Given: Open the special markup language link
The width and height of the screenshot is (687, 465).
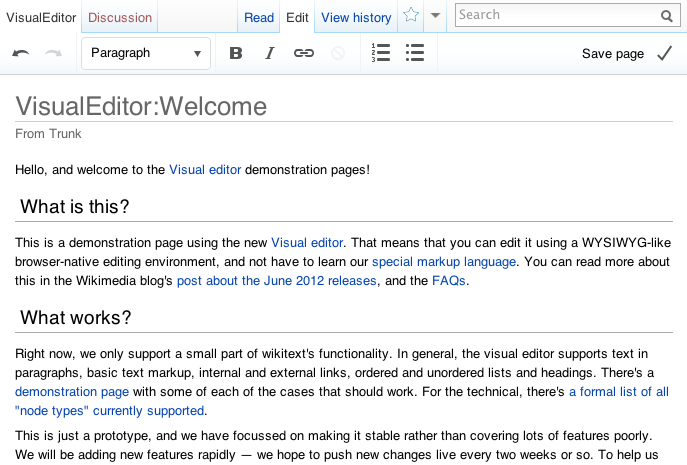Looking at the screenshot, I should point(444,262).
